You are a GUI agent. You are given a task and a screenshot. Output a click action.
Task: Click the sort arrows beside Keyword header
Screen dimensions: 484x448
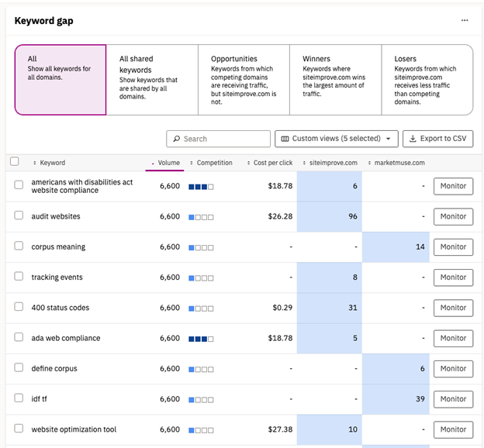[x=34, y=163]
